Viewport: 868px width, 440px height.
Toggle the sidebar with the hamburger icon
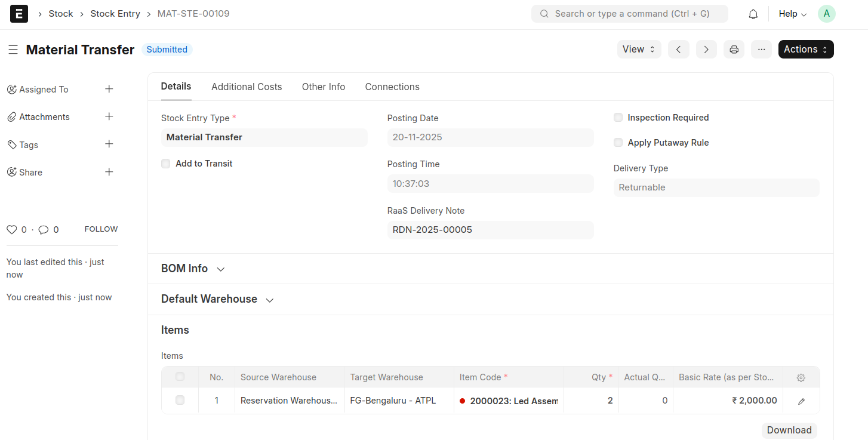13,50
